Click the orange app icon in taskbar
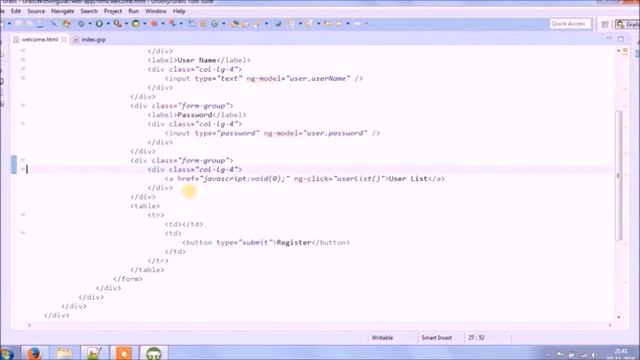 pos(124,353)
